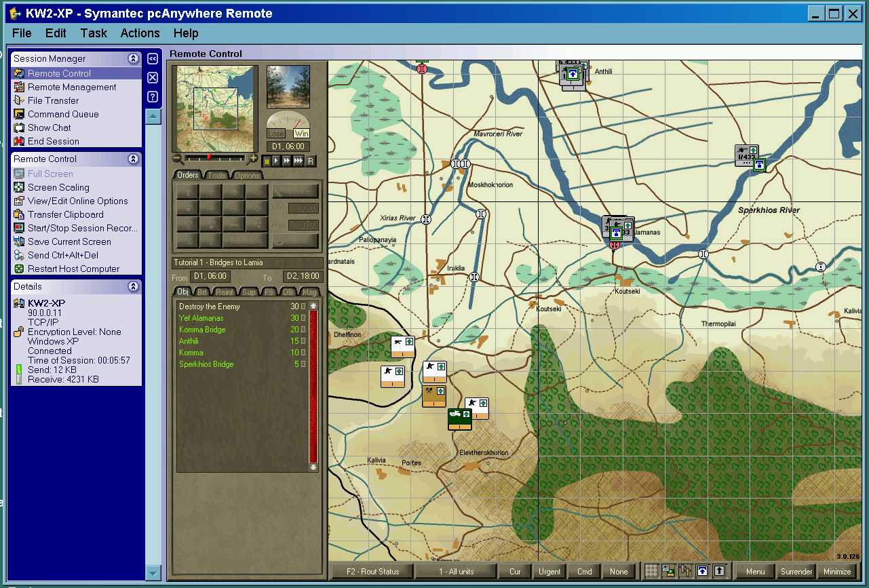Run game at normal speed play button
Image resolution: width=869 pixels, height=588 pixels.
click(x=276, y=161)
